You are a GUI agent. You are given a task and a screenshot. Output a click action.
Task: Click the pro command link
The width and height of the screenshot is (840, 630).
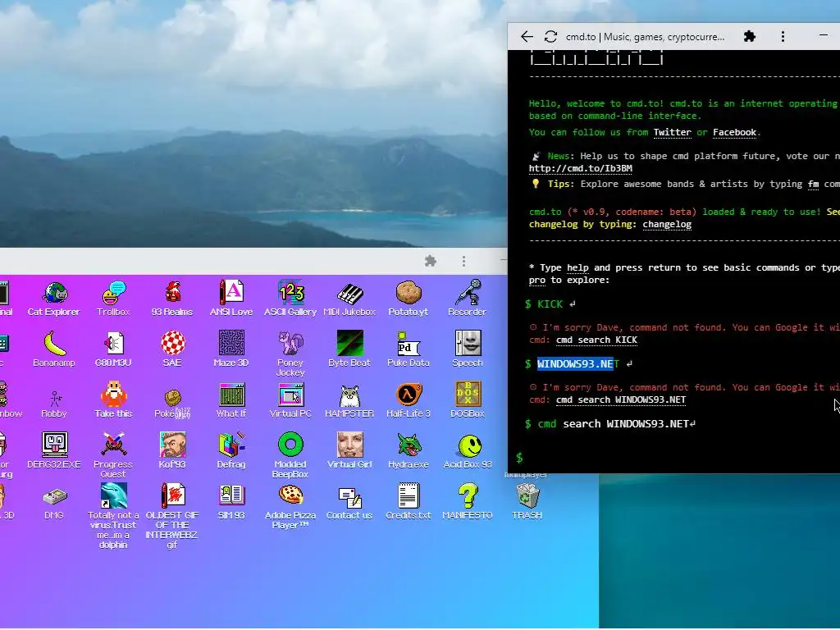pos(536,280)
